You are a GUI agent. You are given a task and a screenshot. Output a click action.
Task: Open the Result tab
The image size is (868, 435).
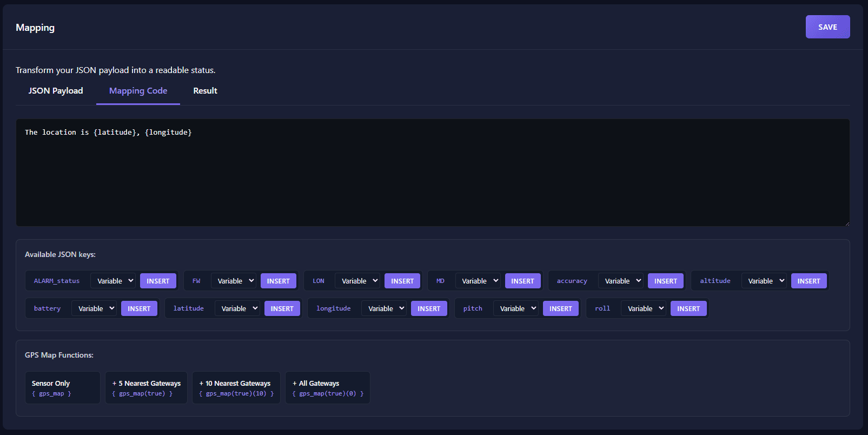(x=205, y=91)
